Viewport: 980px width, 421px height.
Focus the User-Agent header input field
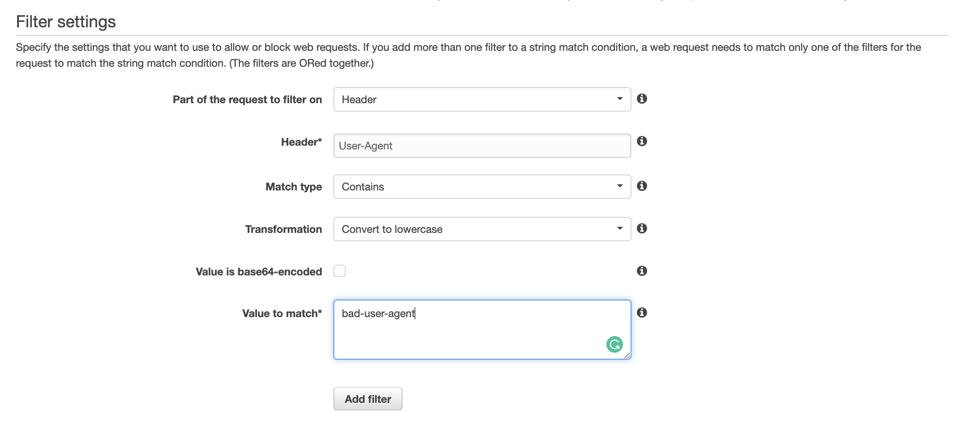(x=482, y=146)
